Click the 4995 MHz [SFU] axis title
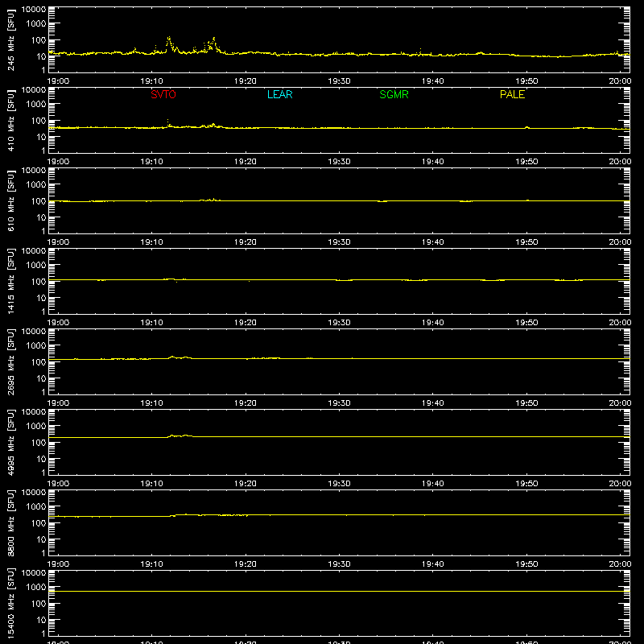 coord(10,442)
